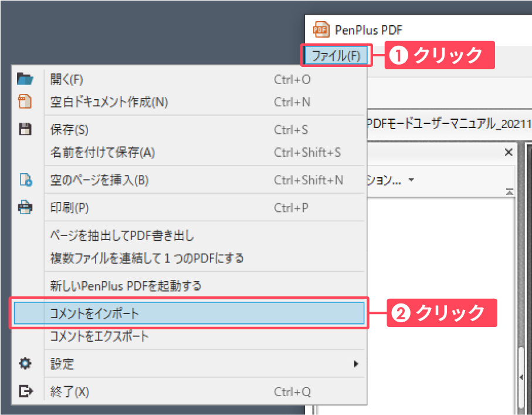Viewport: 532px width, 415px height.
Task: Click the gear icon beside 設定
Action: (25, 364)
